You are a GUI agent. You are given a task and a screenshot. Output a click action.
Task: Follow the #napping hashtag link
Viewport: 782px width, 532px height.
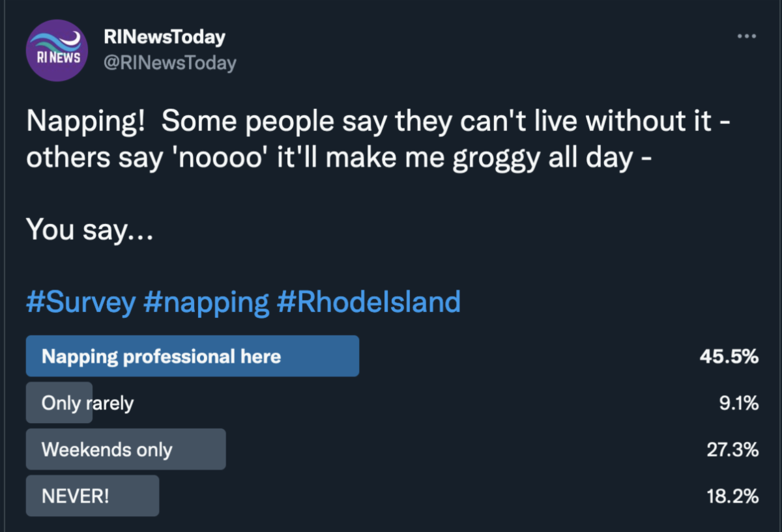pyautogui.click(x=206, y=302)
